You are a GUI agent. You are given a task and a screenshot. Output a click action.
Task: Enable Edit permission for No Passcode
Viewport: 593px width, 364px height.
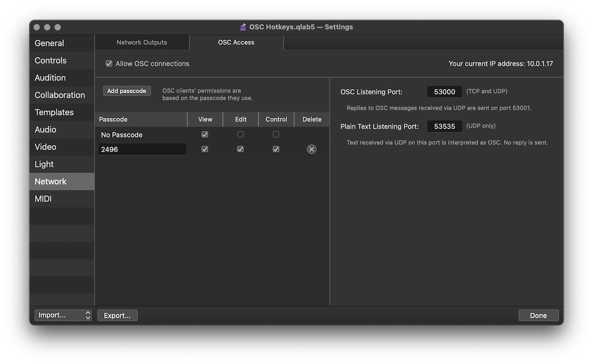coord(240,135)
